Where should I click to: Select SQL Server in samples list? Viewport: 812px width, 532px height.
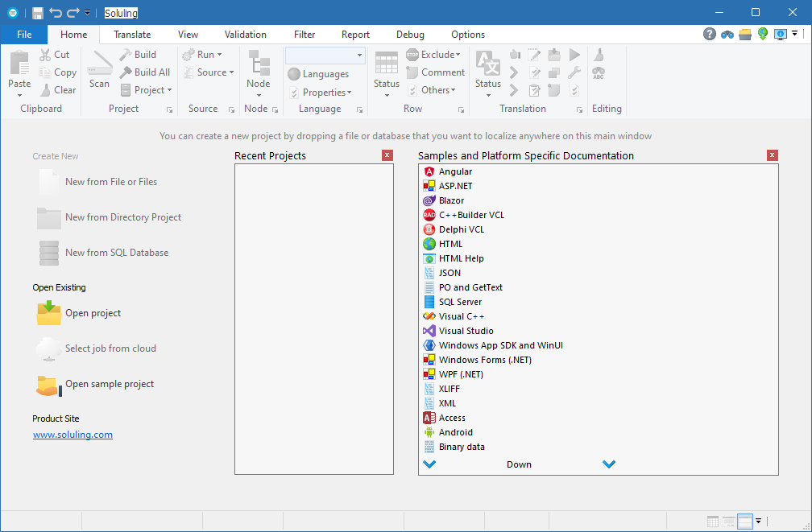point(460,302)
